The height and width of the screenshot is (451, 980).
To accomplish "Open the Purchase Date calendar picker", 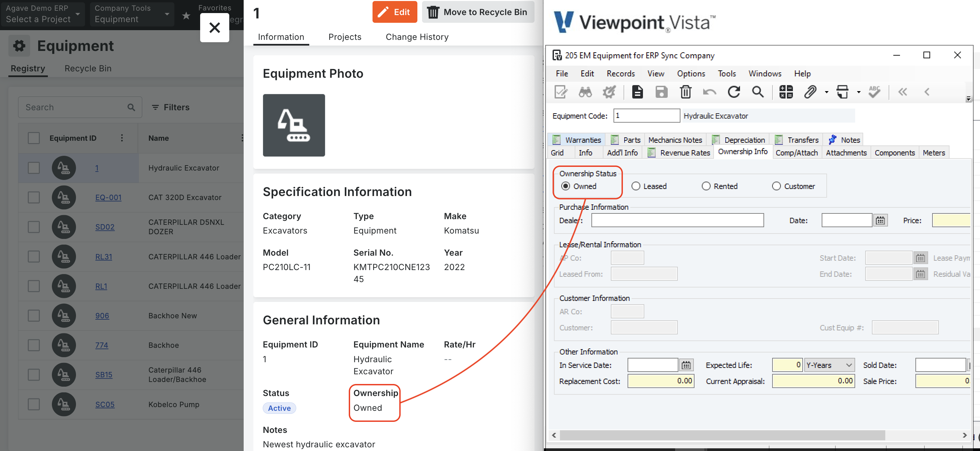I will (880, 220).
